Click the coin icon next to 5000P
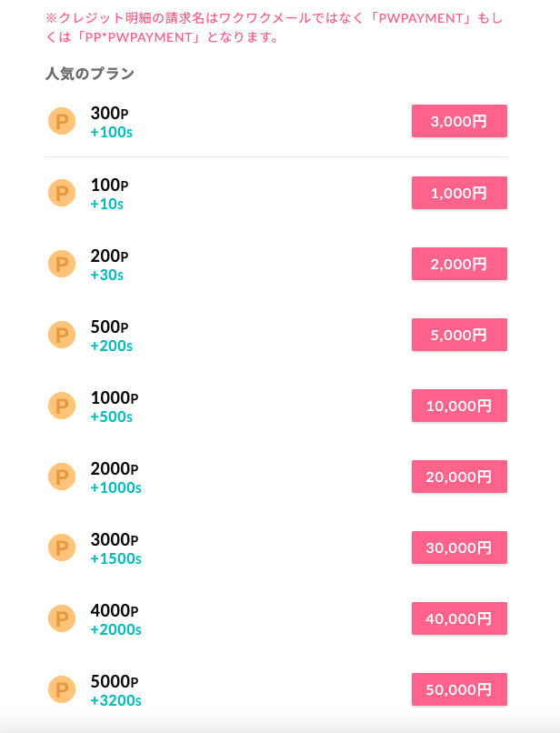 [x=62, y=689]
